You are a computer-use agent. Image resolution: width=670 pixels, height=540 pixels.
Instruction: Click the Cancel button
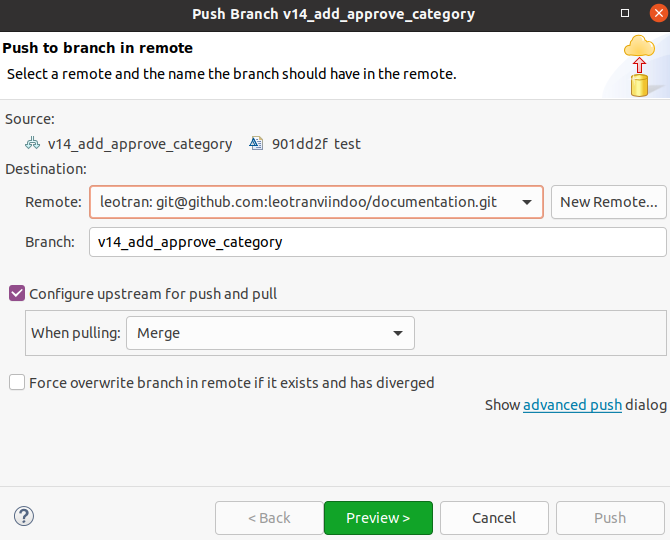point(494,518)
